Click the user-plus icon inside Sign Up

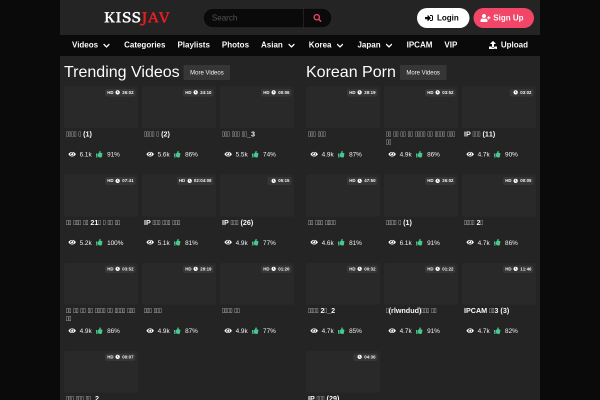(x=485, y=18)
